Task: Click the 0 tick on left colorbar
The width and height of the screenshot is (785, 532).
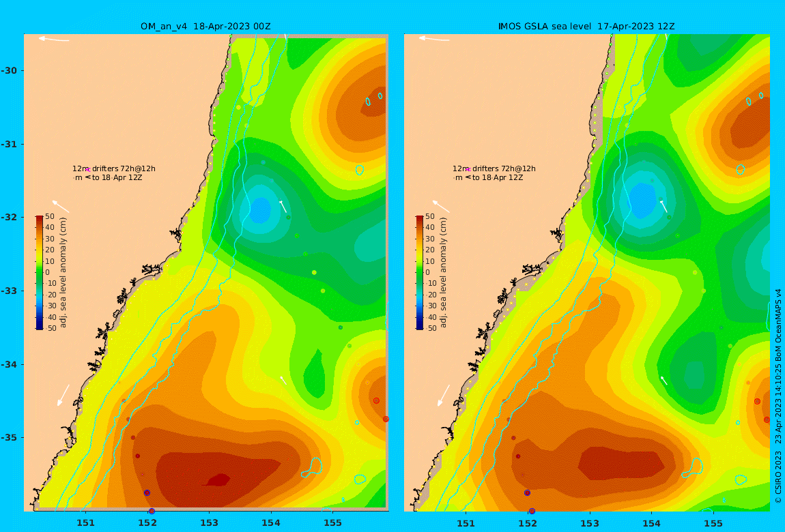Action: 48,273
